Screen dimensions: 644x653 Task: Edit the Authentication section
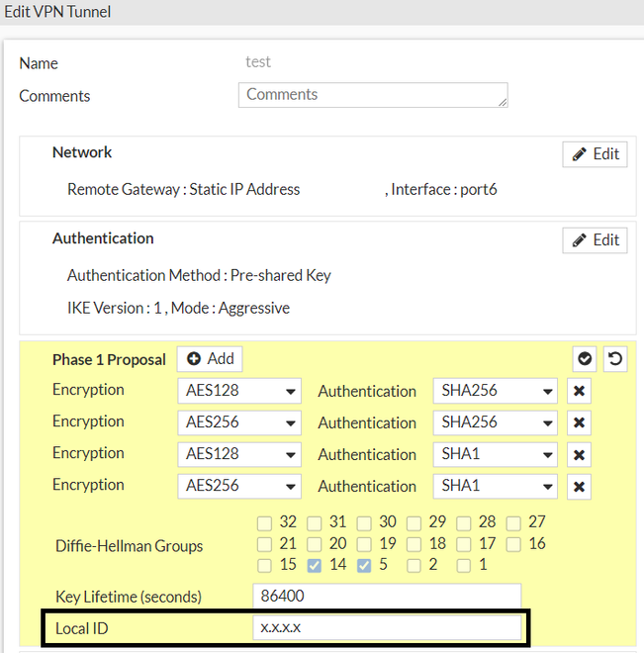(595, 239)
